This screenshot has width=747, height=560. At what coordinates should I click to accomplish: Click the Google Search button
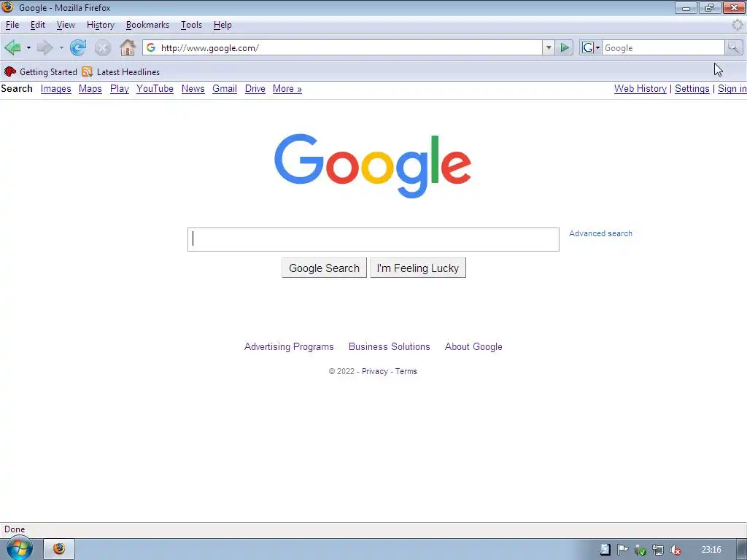pos(324,268)
